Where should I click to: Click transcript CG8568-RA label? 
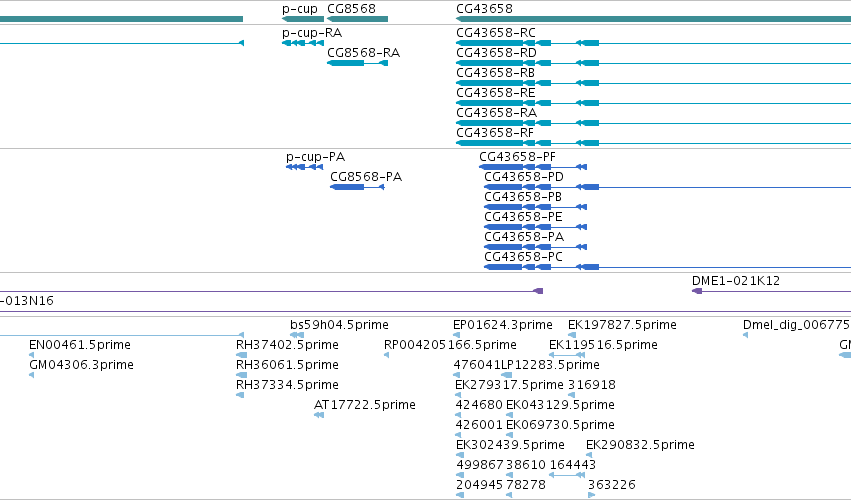[363, 53]
